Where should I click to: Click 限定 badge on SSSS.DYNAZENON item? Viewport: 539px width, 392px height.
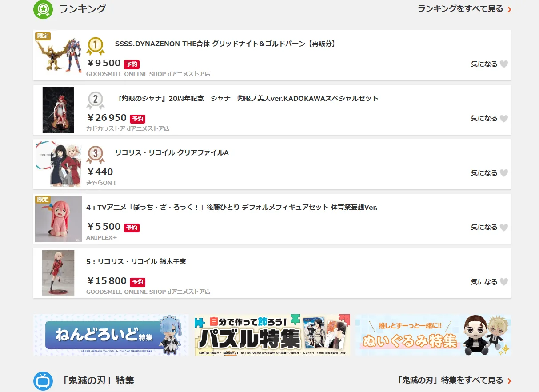(x=43, y=36)
